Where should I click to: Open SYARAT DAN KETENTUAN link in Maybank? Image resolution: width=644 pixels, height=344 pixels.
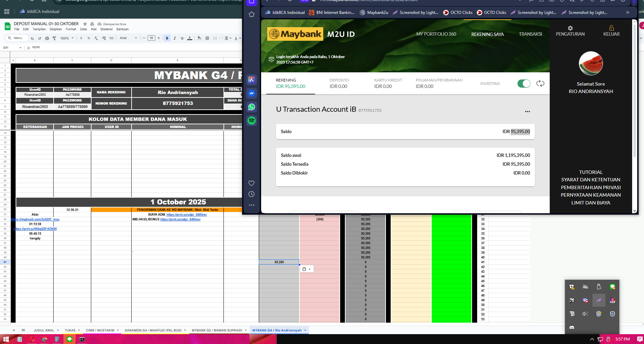[x=591, y=180]
